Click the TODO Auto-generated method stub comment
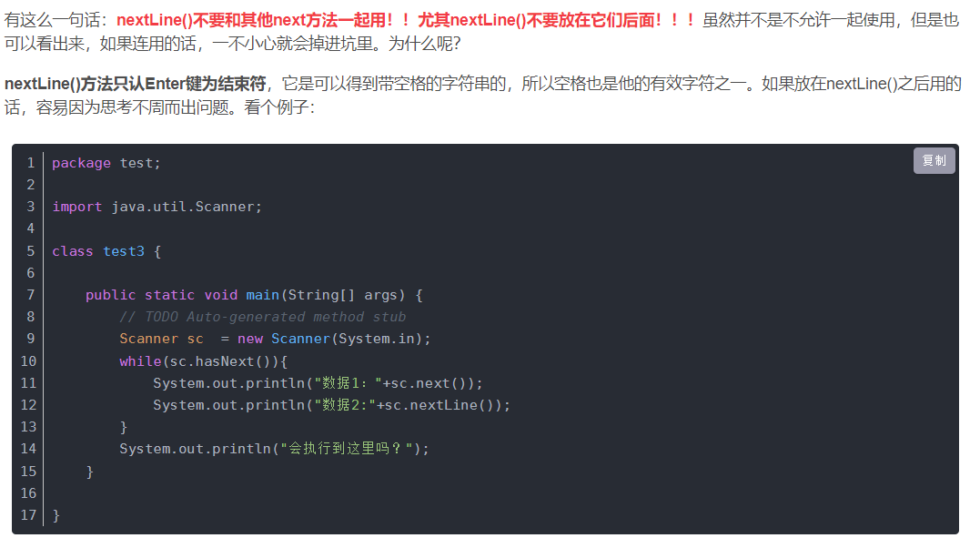 pyautogui.click(x=262, y=317)
